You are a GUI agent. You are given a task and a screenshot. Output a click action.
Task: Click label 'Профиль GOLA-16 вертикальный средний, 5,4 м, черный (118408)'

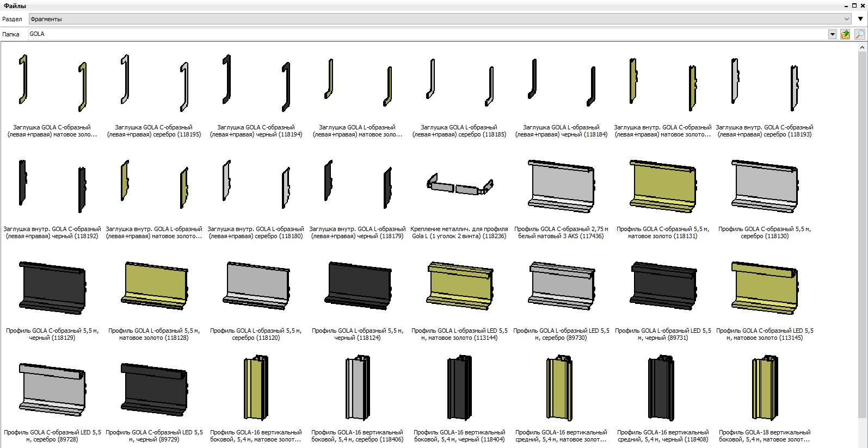[x=663, y=436]
